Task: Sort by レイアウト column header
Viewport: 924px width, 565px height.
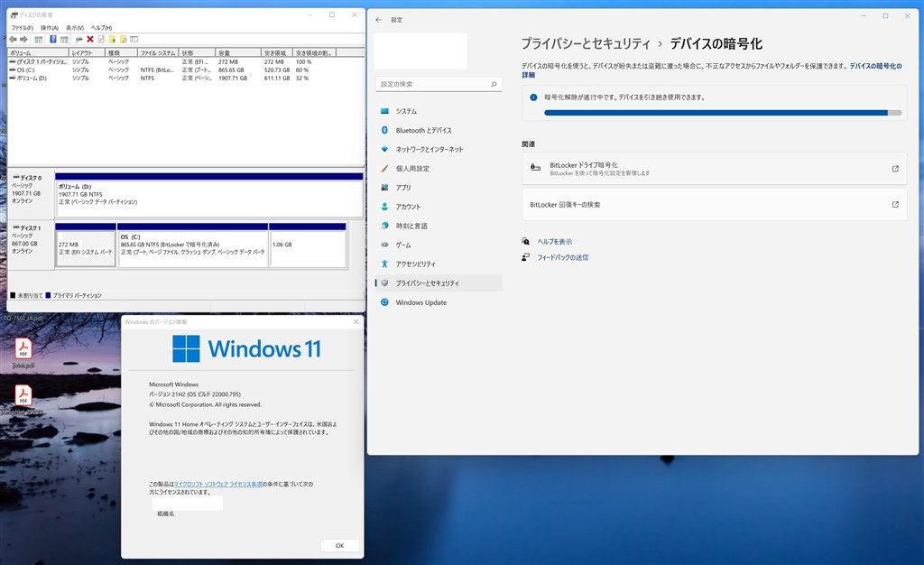Action: tap(88, 53)
